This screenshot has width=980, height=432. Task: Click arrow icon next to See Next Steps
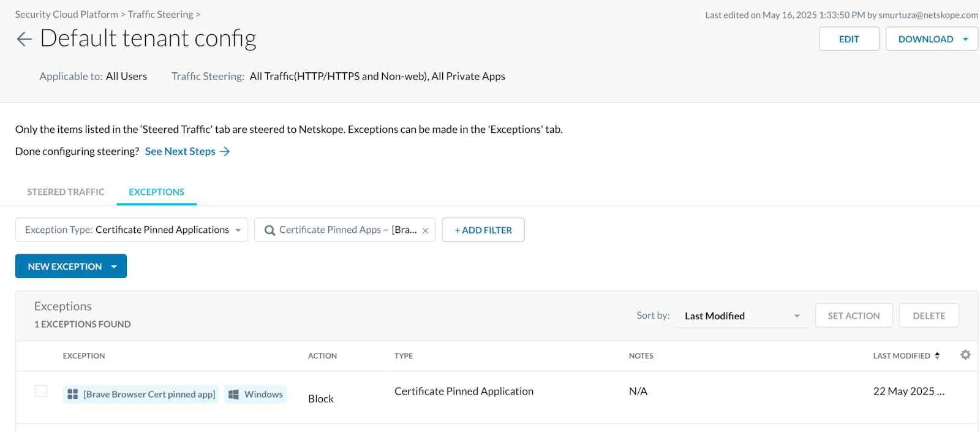pyautogui.click(x=225, y=151)
